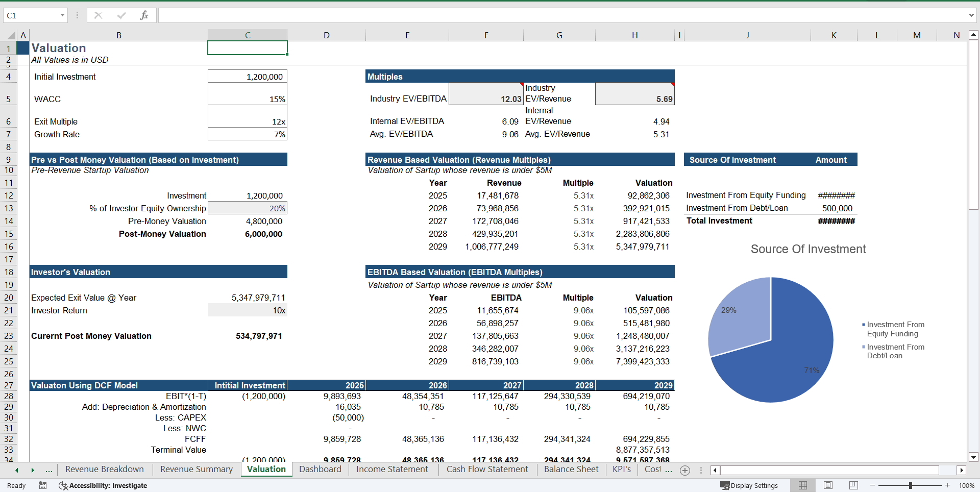Click the zoom in plus button

948,485
